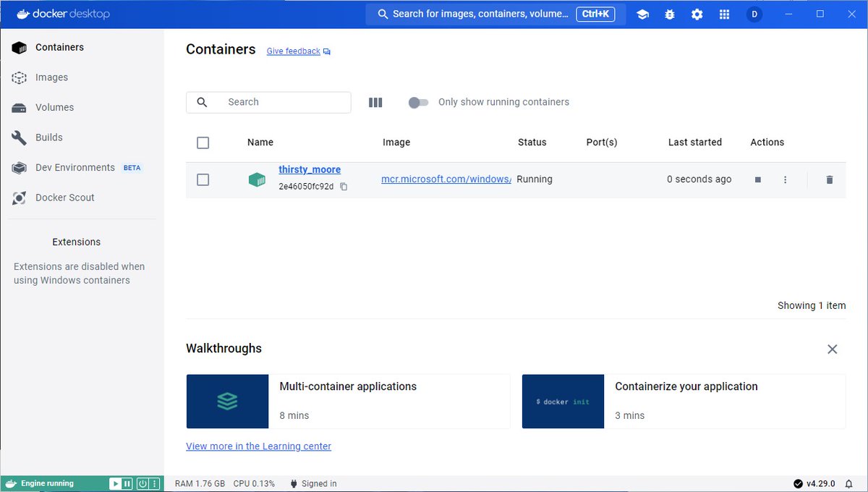Click the v4.29.0 version indicator
The width and height of the screenshot is (868, 492).
point(814,483)
